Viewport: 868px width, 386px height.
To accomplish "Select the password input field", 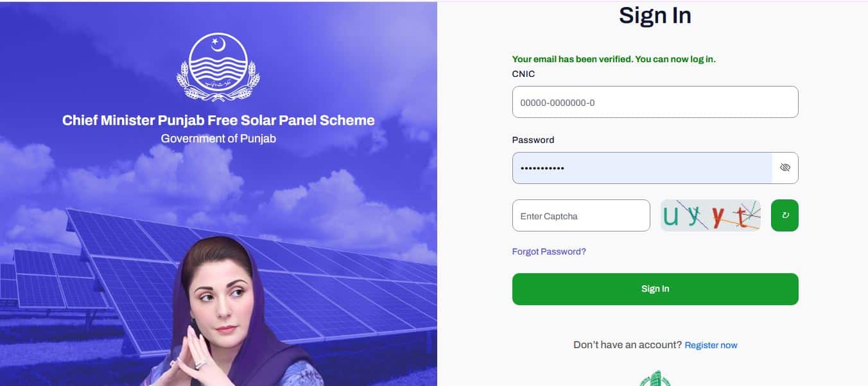I will click(642, 167).
